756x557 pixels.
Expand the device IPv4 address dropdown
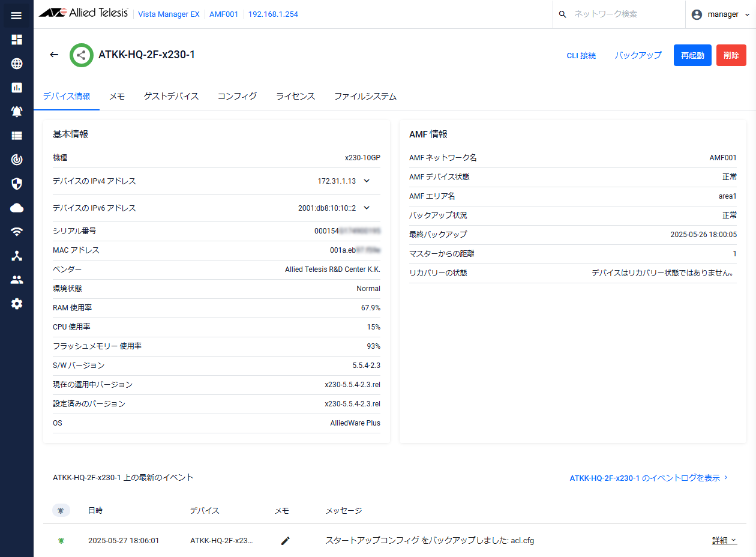367,181
